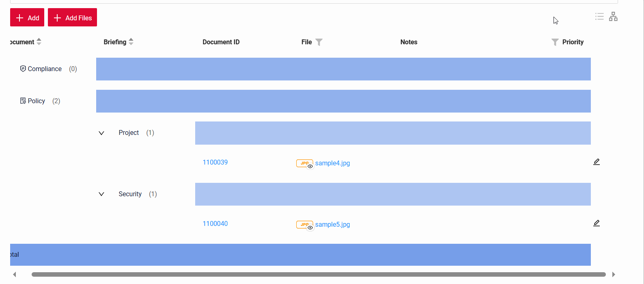Switch to hierarchy tree view icon
The width and height of the screenshot is (644, 284).
click(x=613, y=17)
